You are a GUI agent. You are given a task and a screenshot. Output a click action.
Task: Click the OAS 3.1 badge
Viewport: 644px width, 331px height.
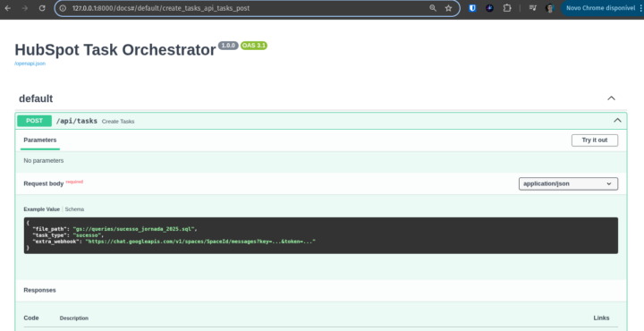pos(254,46)
